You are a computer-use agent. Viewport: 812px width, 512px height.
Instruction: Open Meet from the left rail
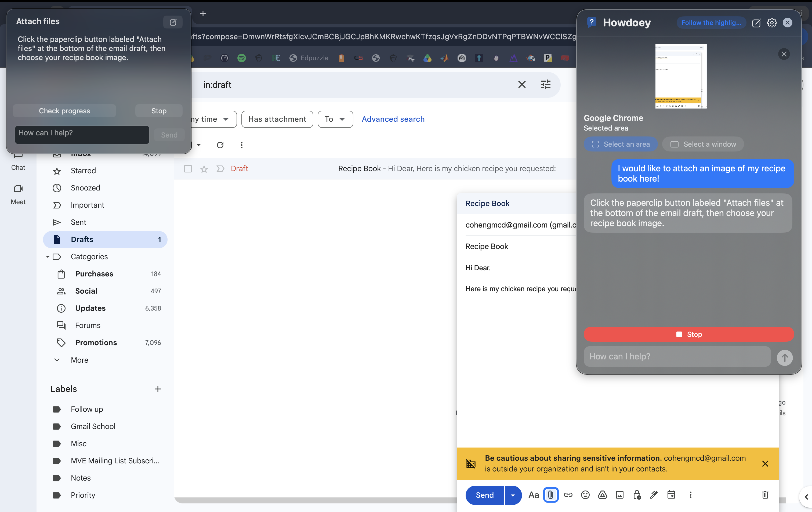[18, 194]
